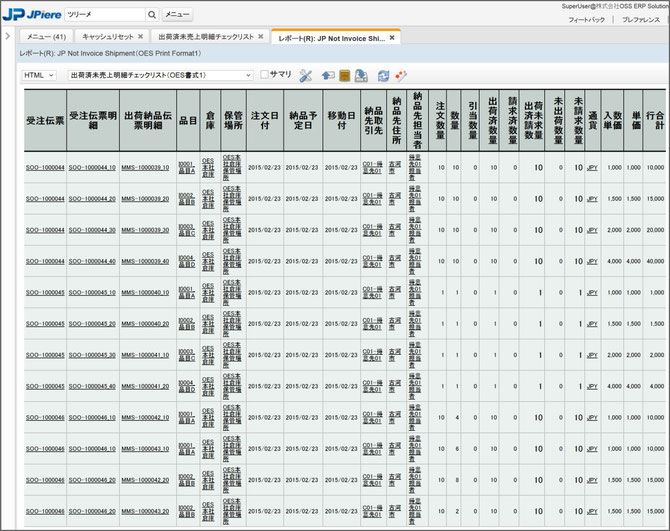Refresh the report with the refresh icon
The width and height of the screenshot is (670, 531).
coord(383,76)
